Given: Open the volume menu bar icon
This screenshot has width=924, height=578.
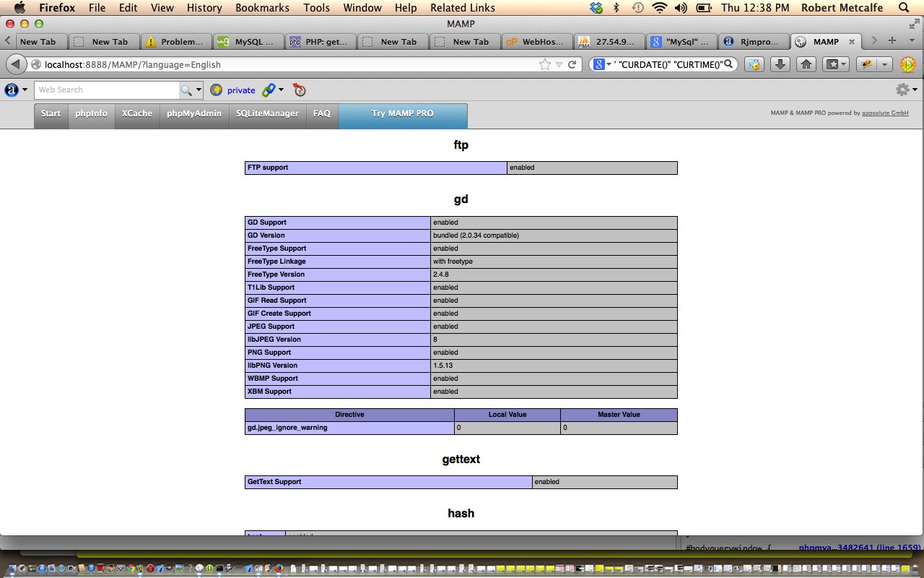Looking at the screenshot, I should [680, 8].
